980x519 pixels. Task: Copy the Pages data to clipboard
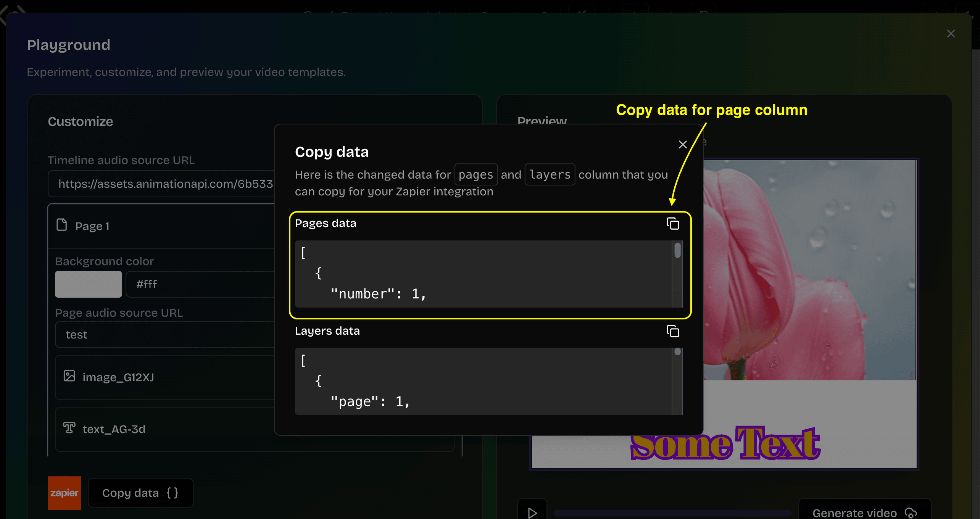[x=672, y=224]
